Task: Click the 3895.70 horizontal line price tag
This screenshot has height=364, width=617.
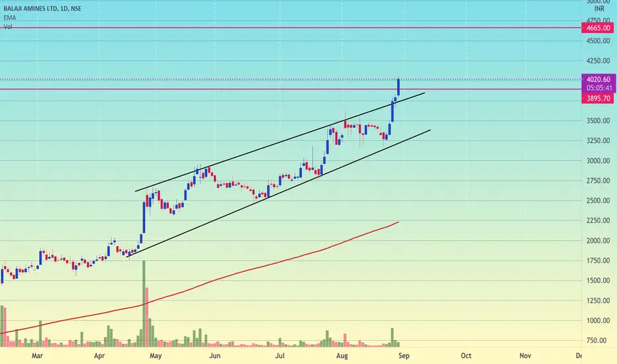Action: coord(597,99)
